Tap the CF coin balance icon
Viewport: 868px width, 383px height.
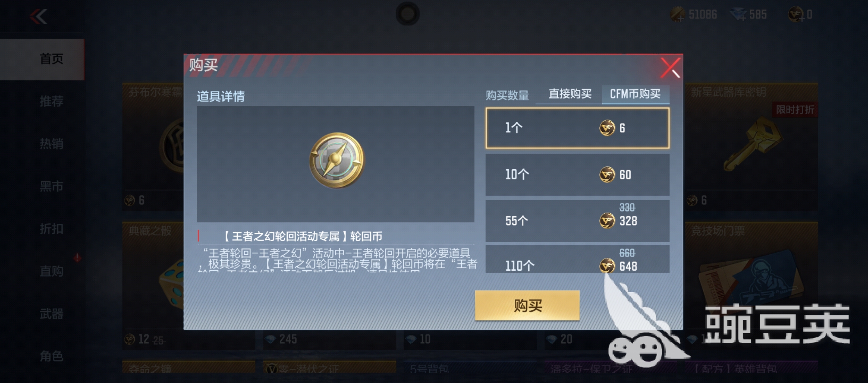[x=796, y=14]
